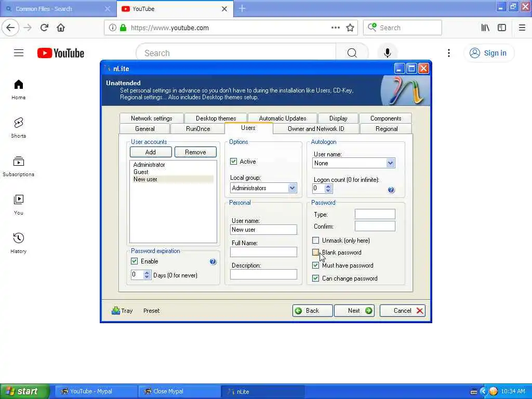This screenshot has height=399, width=532.
Task: Open the Preset menu in nLite
Action: [x=151, y=311]
